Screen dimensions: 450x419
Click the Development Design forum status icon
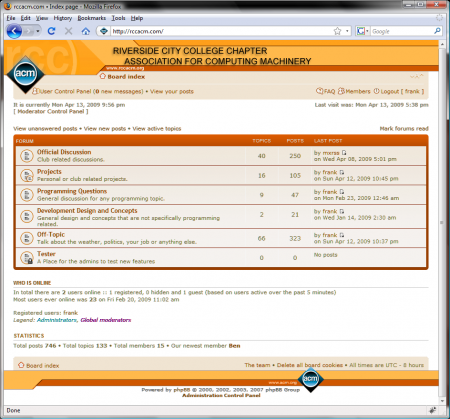point(27,217)
